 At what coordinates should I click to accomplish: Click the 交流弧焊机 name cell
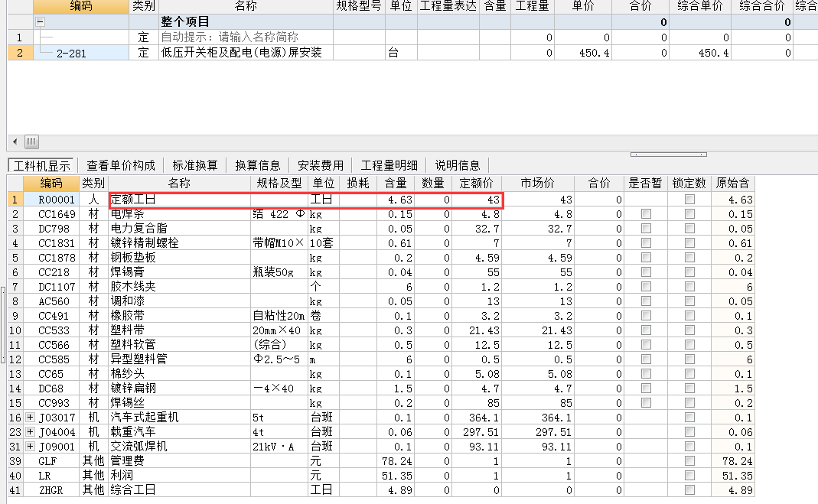[x=180, y=447]
